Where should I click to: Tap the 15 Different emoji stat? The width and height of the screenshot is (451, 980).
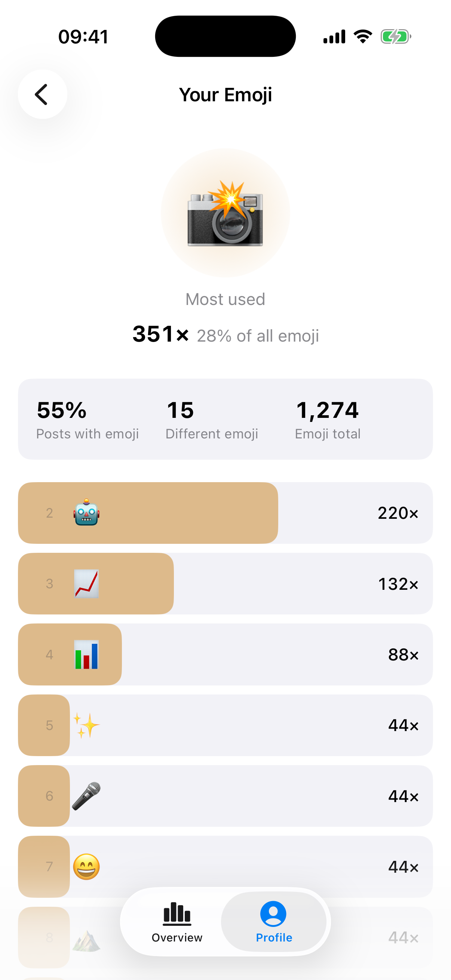point(212,420)
